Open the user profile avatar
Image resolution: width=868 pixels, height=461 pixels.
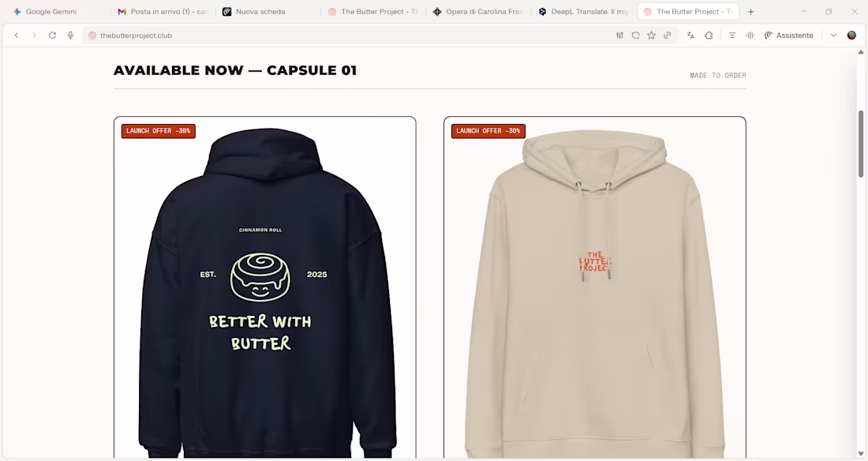point(851,35)
